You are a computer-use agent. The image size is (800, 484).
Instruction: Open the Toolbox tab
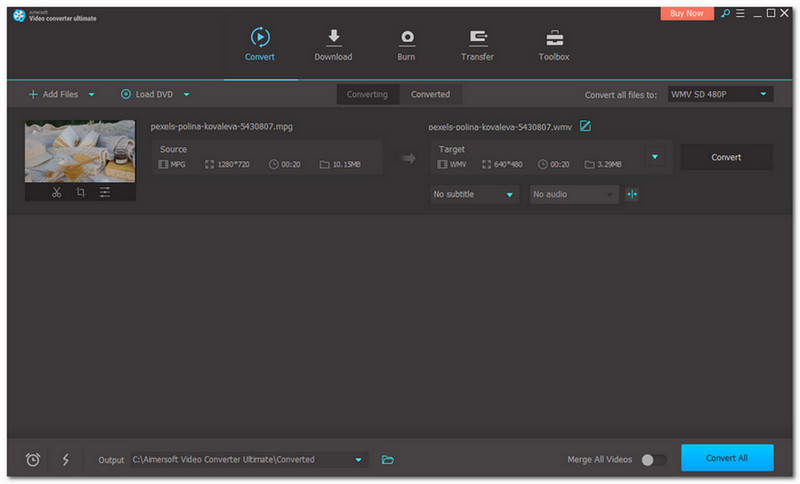click(x=554, y=44)
